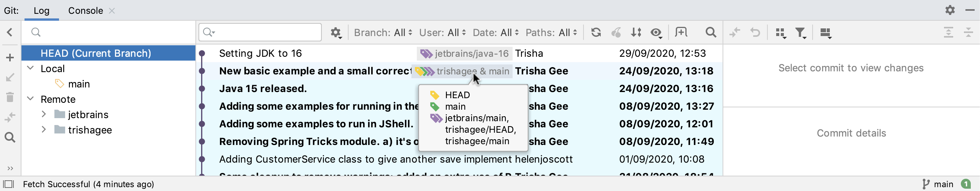The height and width of the screenshot is (191, 980).
Task: Click the New Branch plus icon
Action: click(10, 58)
